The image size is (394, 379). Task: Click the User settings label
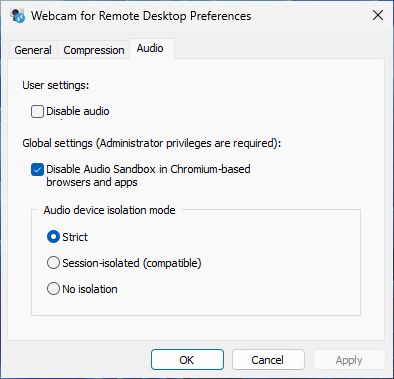point(56,85)
